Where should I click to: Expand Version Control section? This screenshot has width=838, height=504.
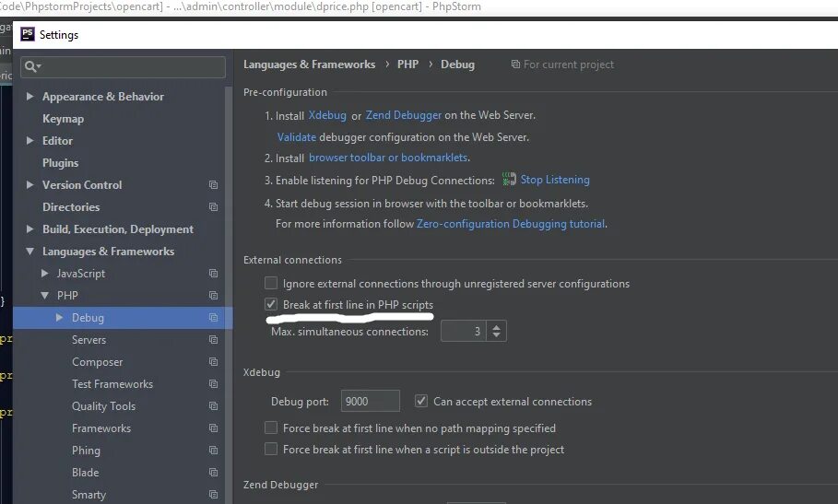coord(30,184)
